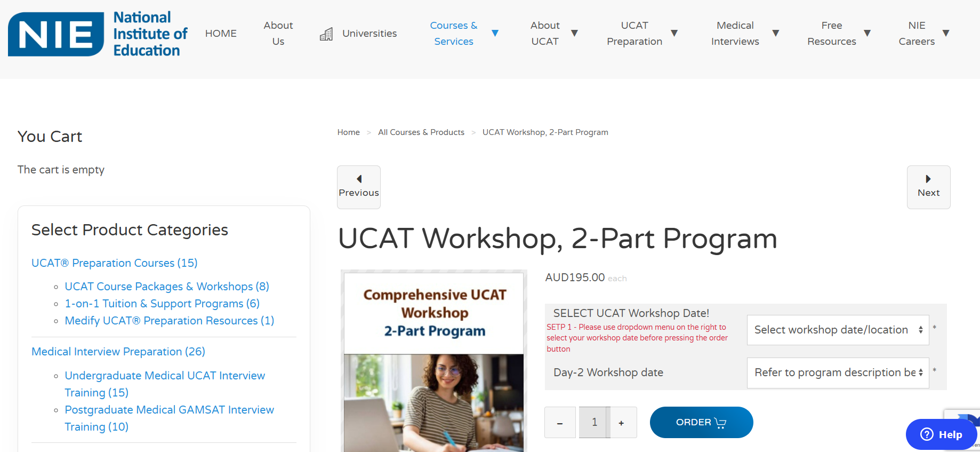980x452 pixels.
Task: Open the UCAT Preparation menu
Action: coord(634,33)
